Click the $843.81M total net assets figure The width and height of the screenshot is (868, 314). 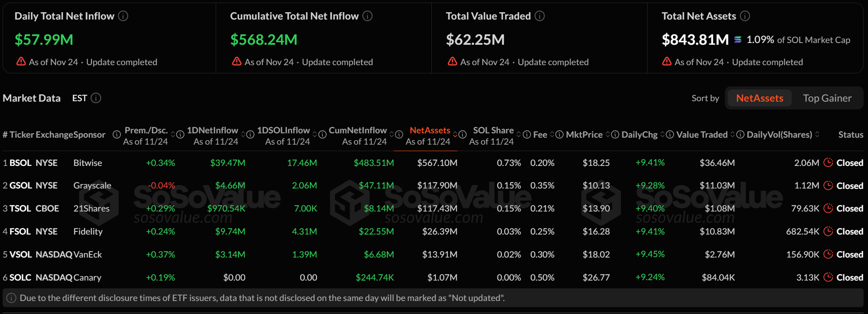[695, 40]
